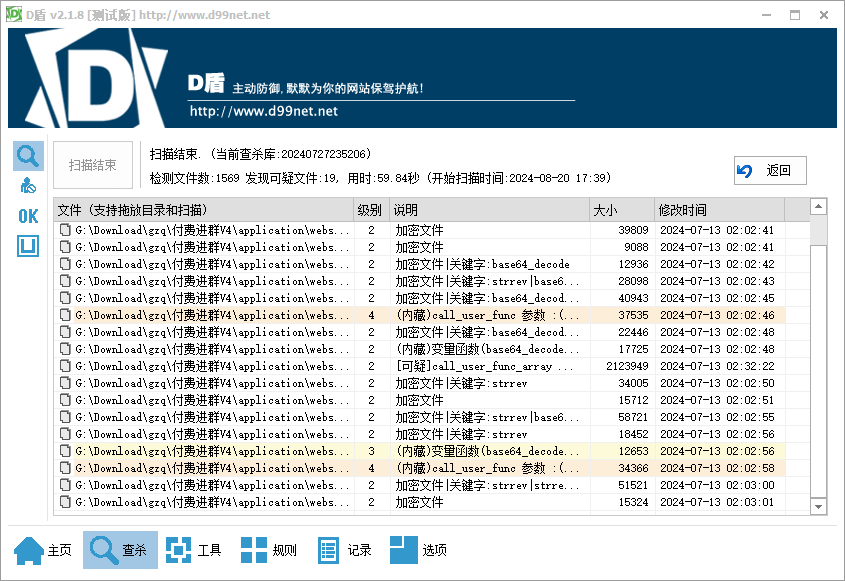Click the file icon of row sized 22446
Image resolution: width=845 pixels, height=581 pixels.
[x=65, y=332]
